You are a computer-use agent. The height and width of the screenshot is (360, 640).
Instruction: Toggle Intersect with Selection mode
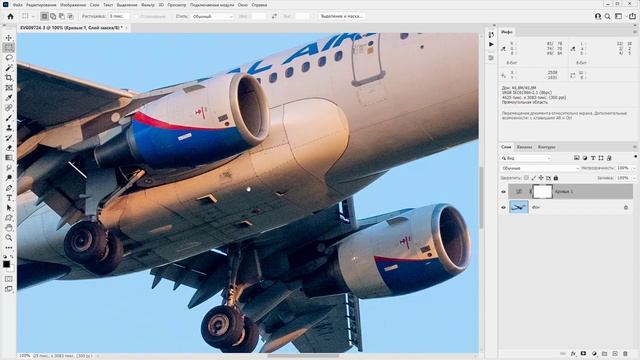pyautogui.click(x=71, y=16)
